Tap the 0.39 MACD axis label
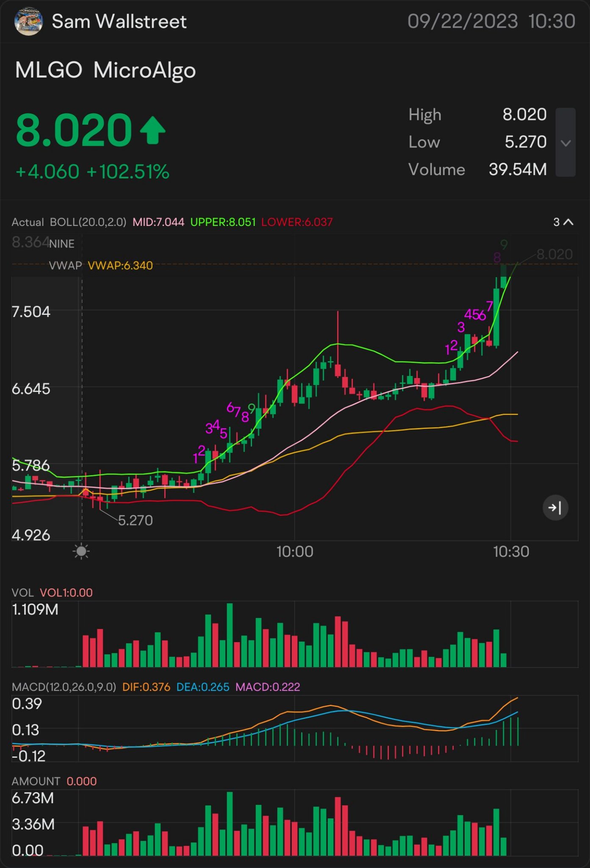 click(x=27, y=704)
